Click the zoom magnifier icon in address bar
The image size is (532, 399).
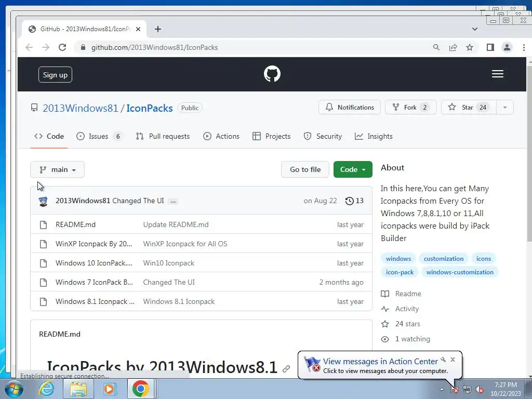(436, 47)
